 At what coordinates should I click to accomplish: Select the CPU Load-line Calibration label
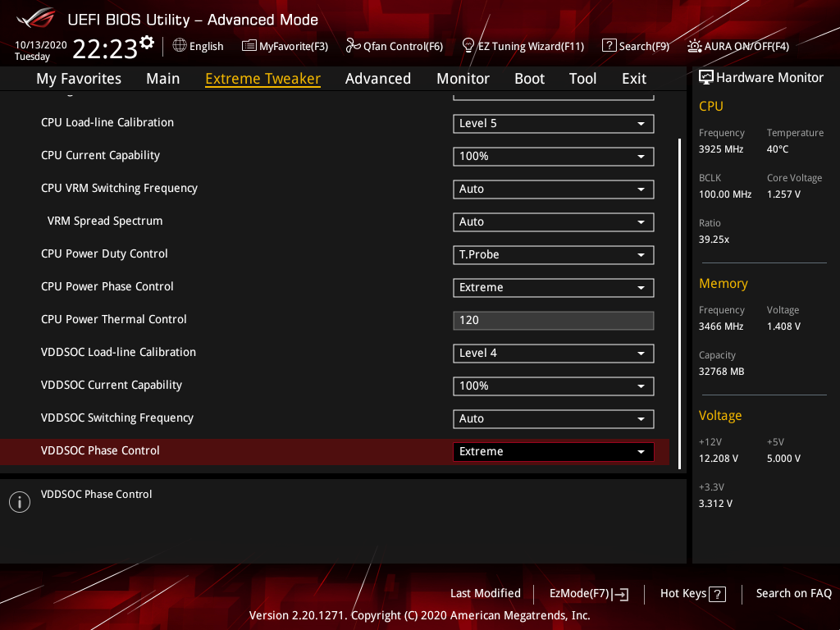[x=107, y=123]
